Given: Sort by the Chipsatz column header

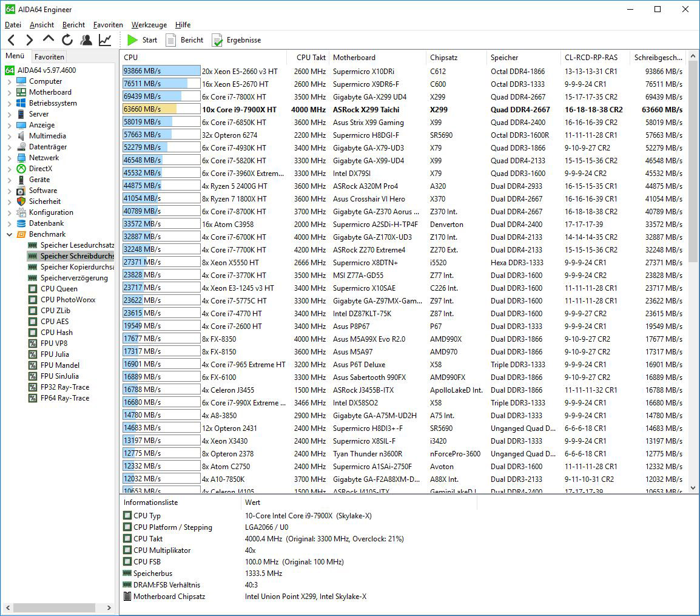Looking at the screenshot, I should pyautogui.click(x=456, y=58).
